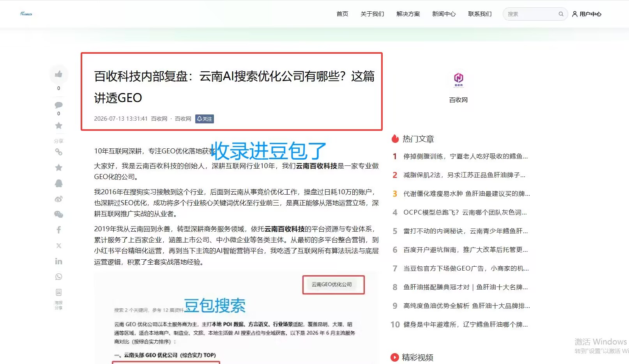Click the publish date 2026-07-13 13:31:41
Image resolution: width=629 pixels, height=364 pixels.
tap(121, 119)
